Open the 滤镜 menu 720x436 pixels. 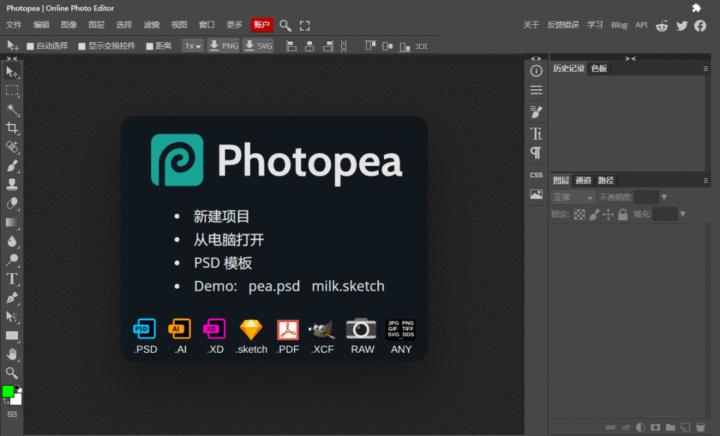[x=151, y=24]
